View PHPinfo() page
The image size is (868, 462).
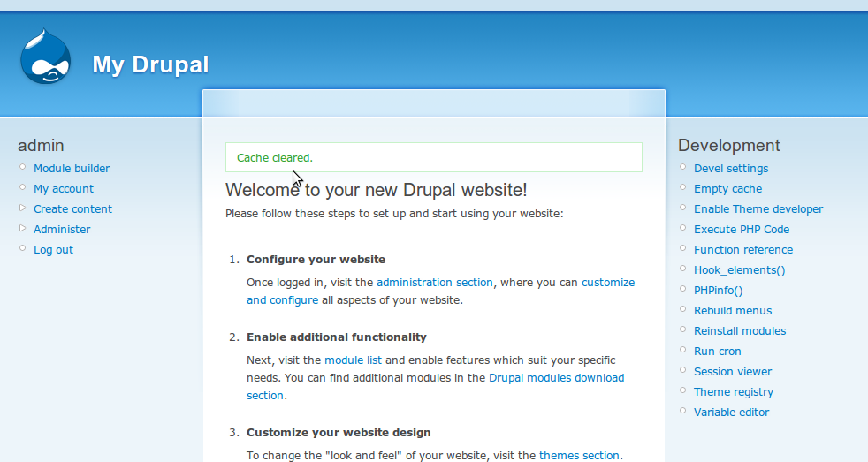[718, 291]
